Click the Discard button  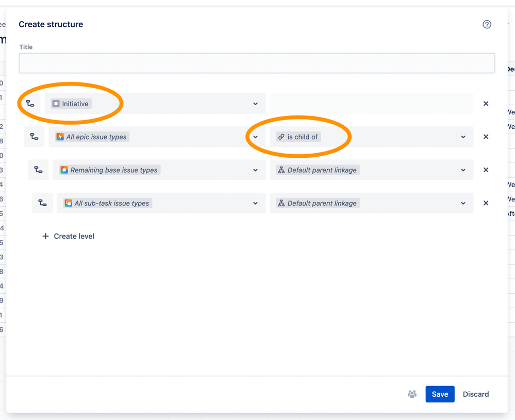click(476, 394)
